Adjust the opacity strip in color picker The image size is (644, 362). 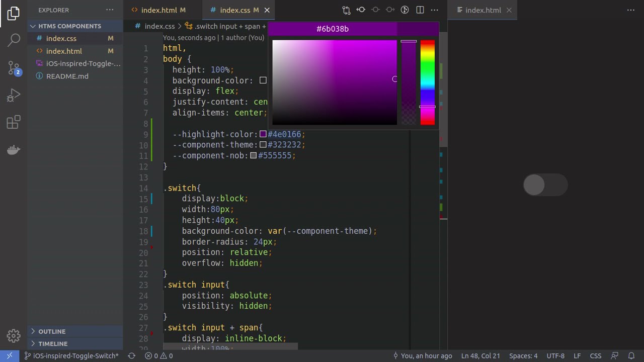[x=409, y=82]
